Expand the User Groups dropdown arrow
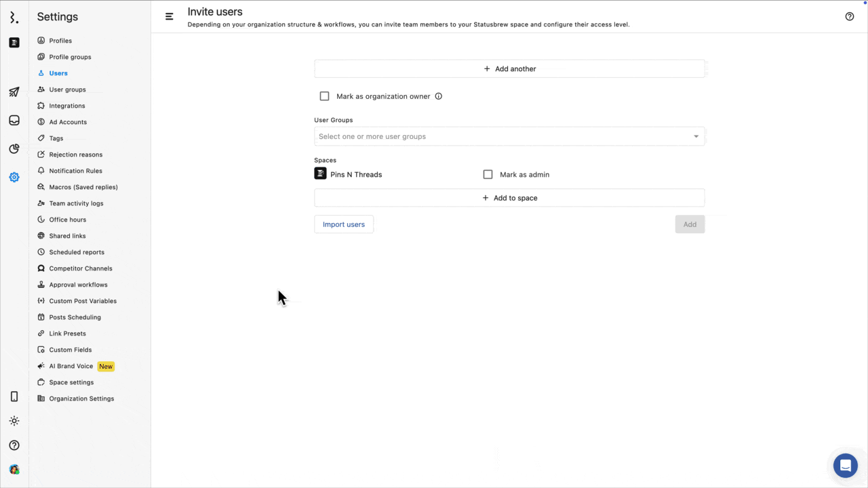 point(696,136)
